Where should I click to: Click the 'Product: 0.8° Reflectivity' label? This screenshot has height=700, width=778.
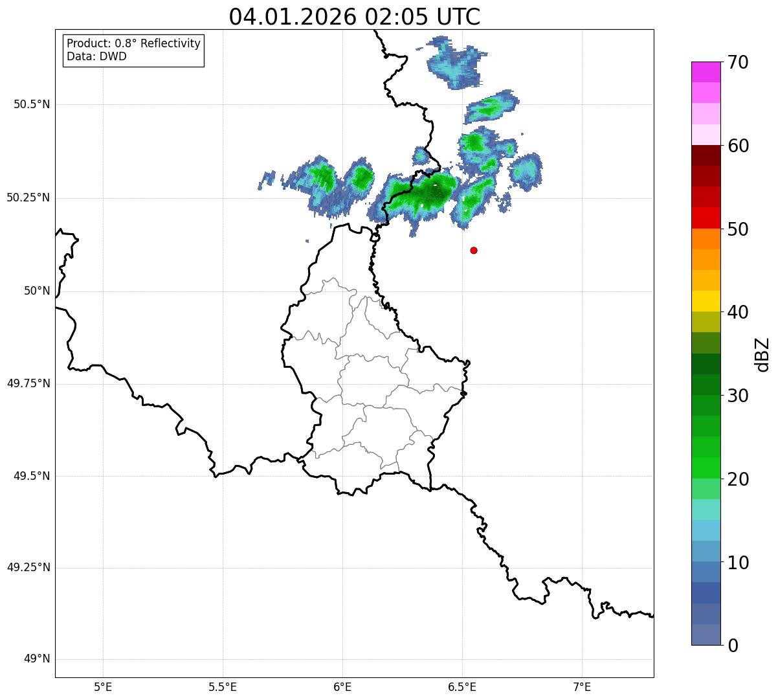pos(134,43)
